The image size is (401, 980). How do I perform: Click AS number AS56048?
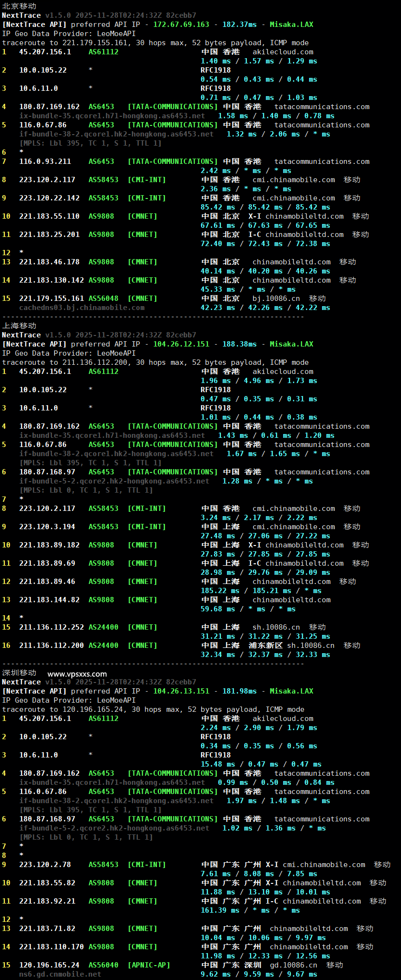[103, 298]
